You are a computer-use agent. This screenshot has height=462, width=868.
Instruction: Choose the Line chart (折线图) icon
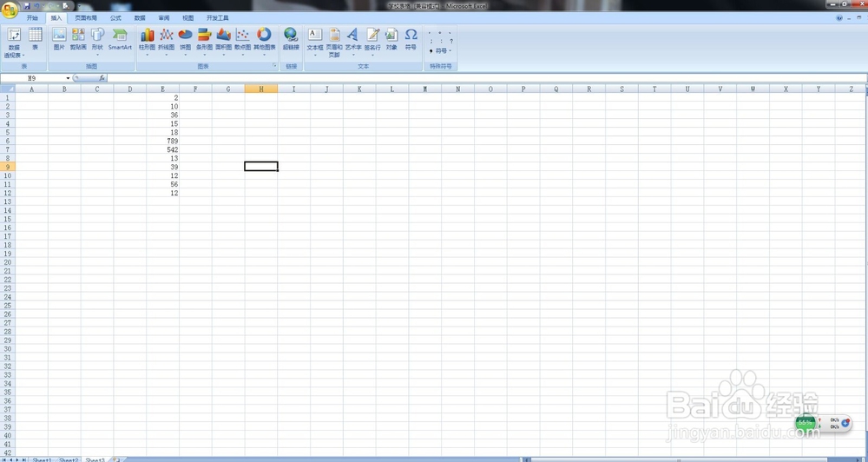(166, 35)
